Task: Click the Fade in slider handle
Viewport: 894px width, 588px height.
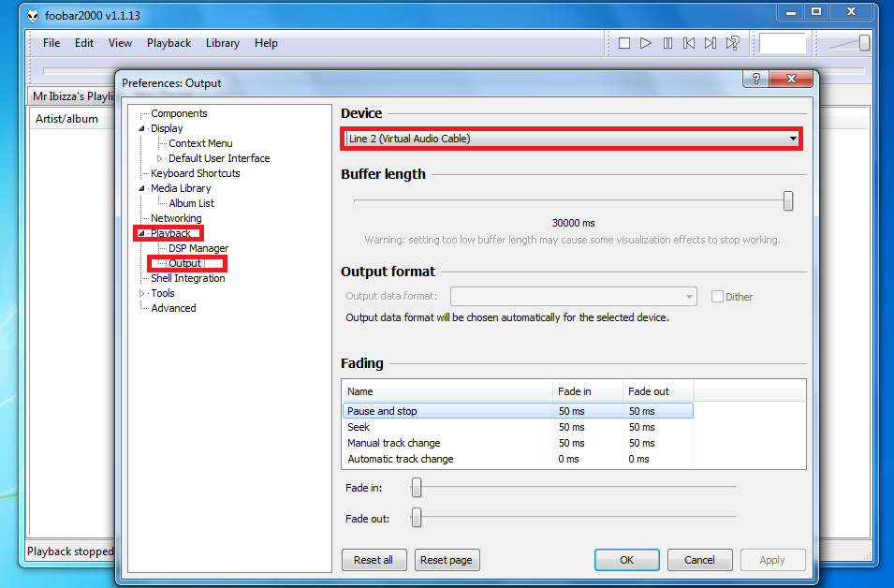Action: coord(417,488)
